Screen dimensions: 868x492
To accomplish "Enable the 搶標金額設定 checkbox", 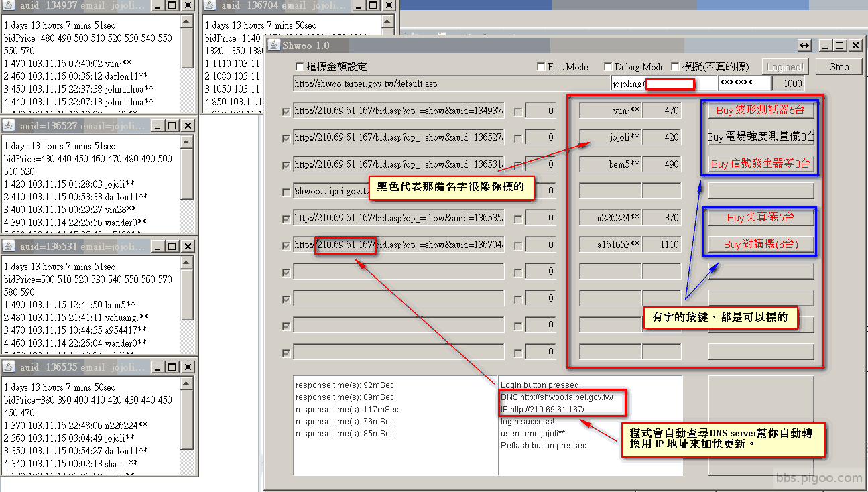I will click(300, 67).
